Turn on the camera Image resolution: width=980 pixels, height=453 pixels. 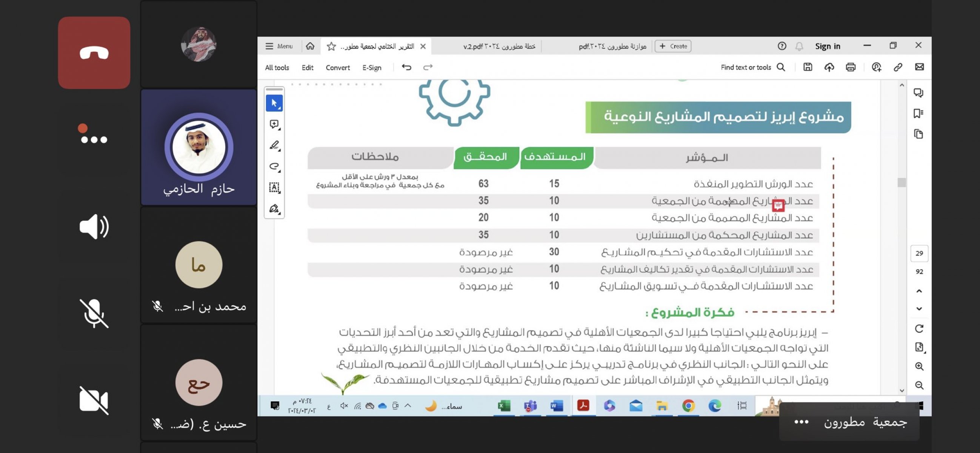click(x=94, y=400)
